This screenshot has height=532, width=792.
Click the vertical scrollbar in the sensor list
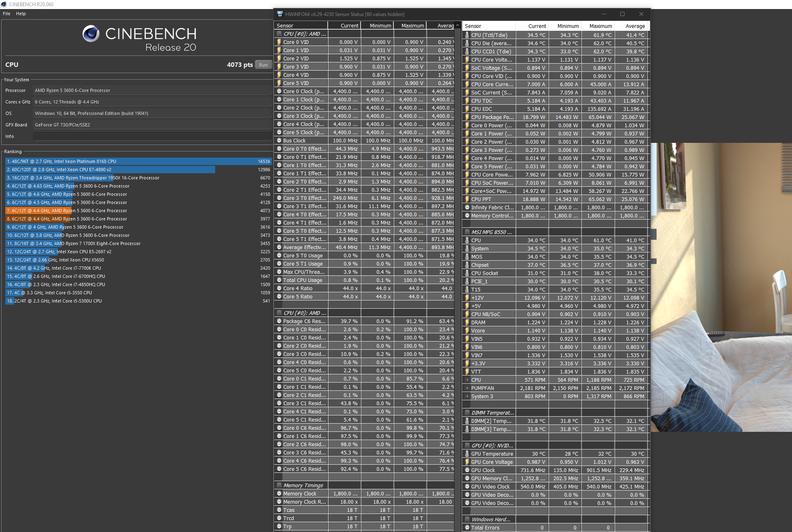tap(457, 164)
